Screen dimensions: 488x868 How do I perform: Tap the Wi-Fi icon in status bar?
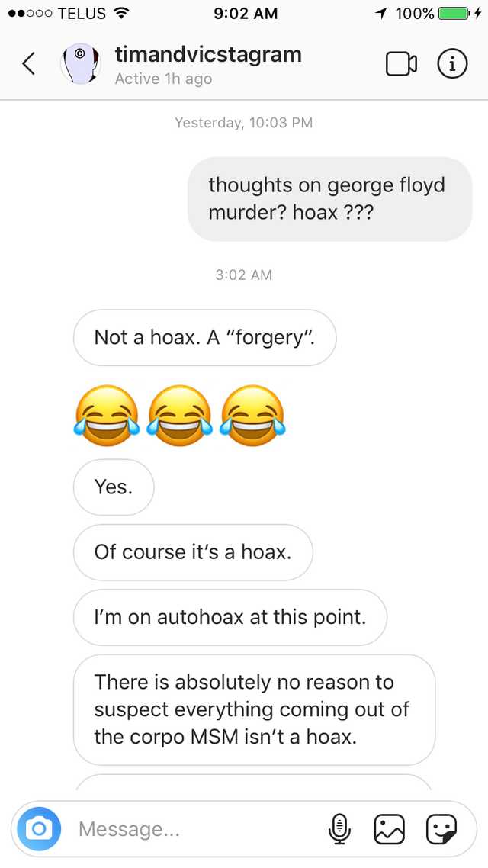coord(120,13)
